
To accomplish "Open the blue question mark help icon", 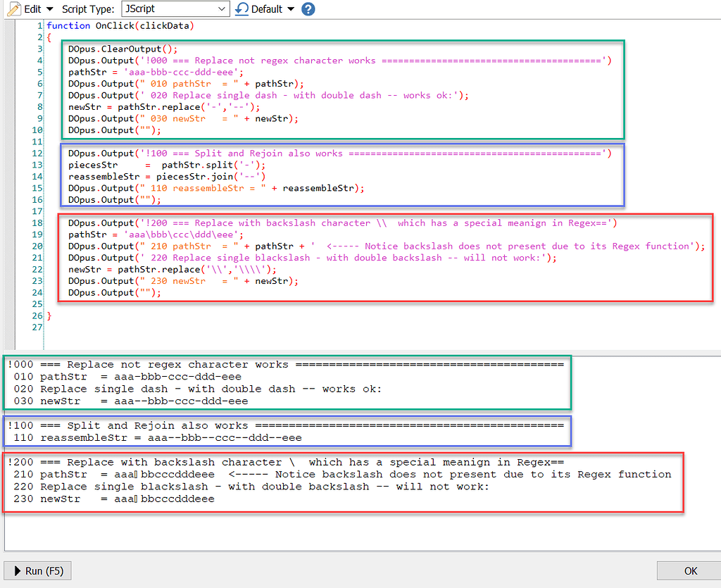I will coord(307,9).
